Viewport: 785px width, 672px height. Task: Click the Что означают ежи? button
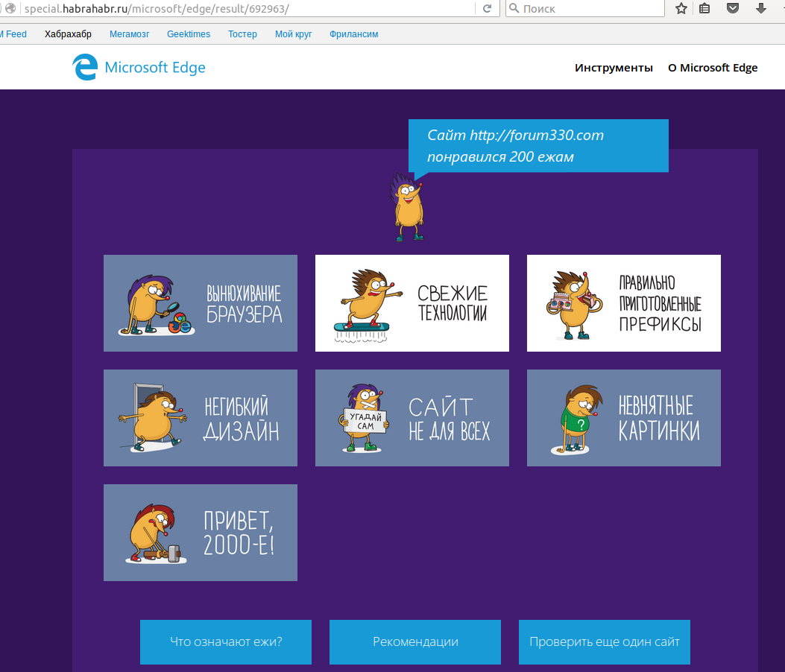click(226, 642)
